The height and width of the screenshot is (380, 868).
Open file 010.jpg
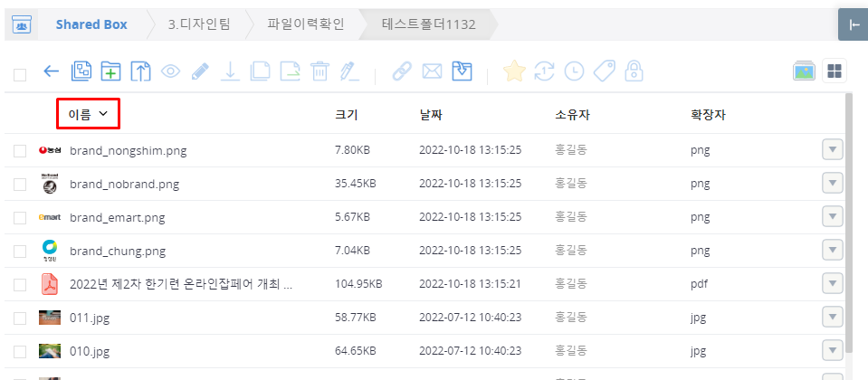click(88, 352)
